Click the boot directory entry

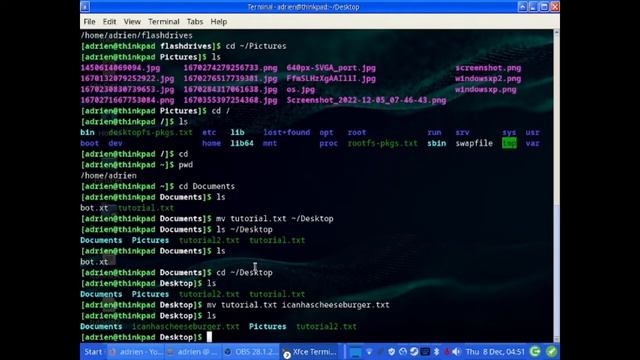click(90, 143)
